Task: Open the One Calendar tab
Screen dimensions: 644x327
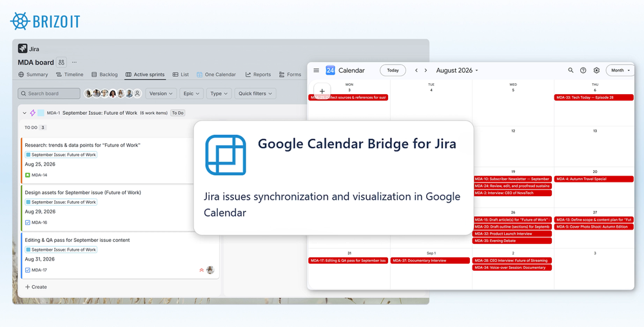Action: tap(216, 74)
